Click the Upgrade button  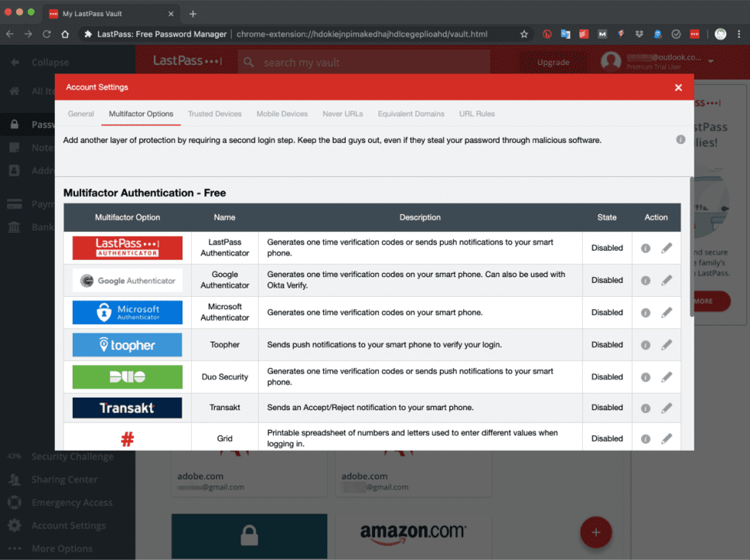(553, 62)
